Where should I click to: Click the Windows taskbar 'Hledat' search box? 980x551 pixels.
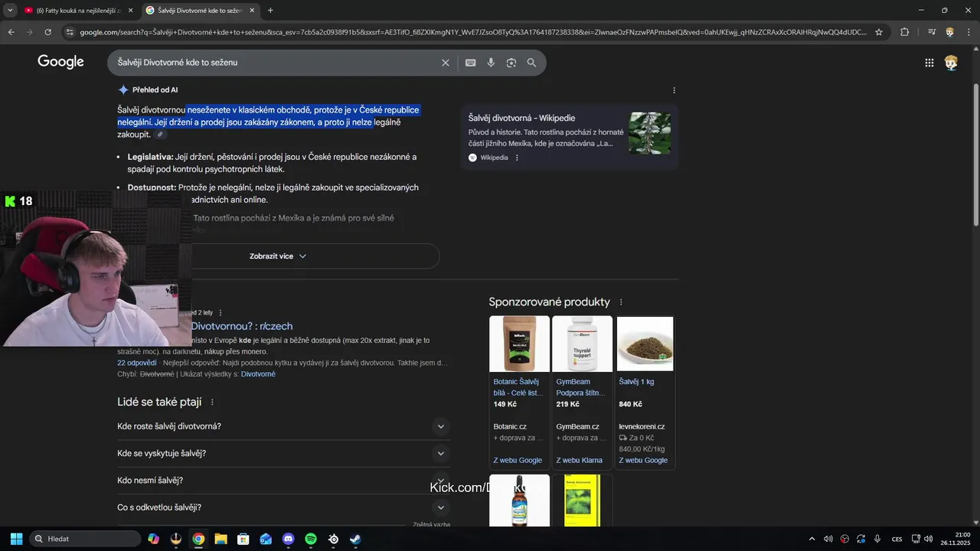click(x=85, y=539)
